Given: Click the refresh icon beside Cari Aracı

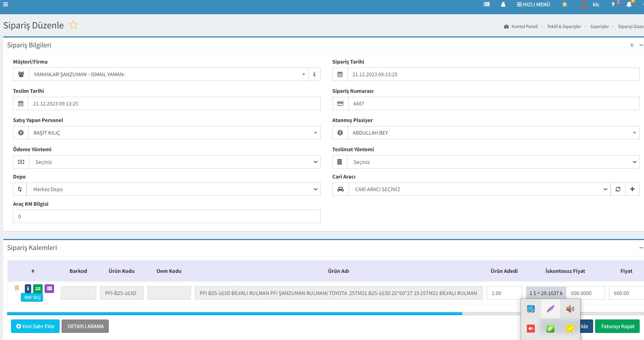Looking at the screenshot, I should (618, 189).
